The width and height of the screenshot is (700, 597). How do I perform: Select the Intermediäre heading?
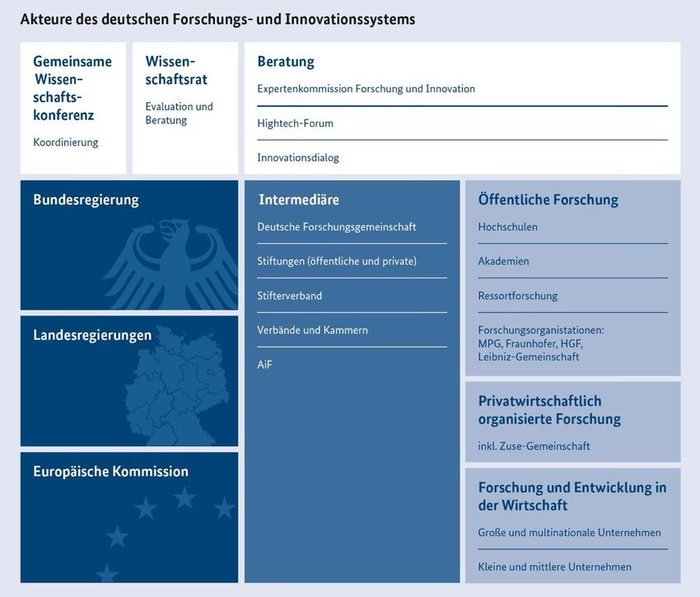tap(299, 199)
